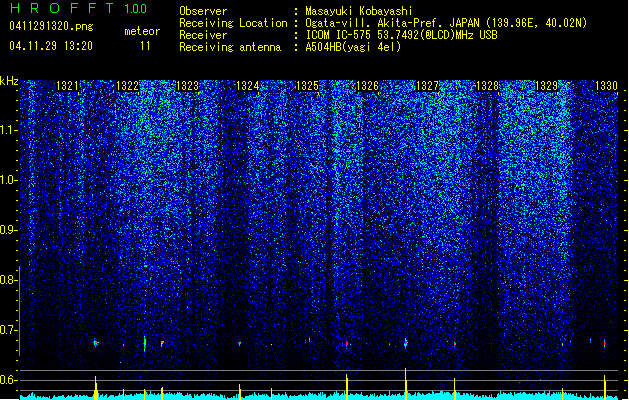
Task: Click the kHz axis unit label
Action: coord(9,81)
